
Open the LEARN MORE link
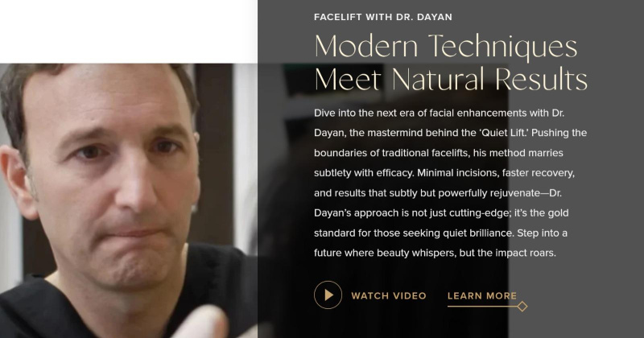coord(482,295)
